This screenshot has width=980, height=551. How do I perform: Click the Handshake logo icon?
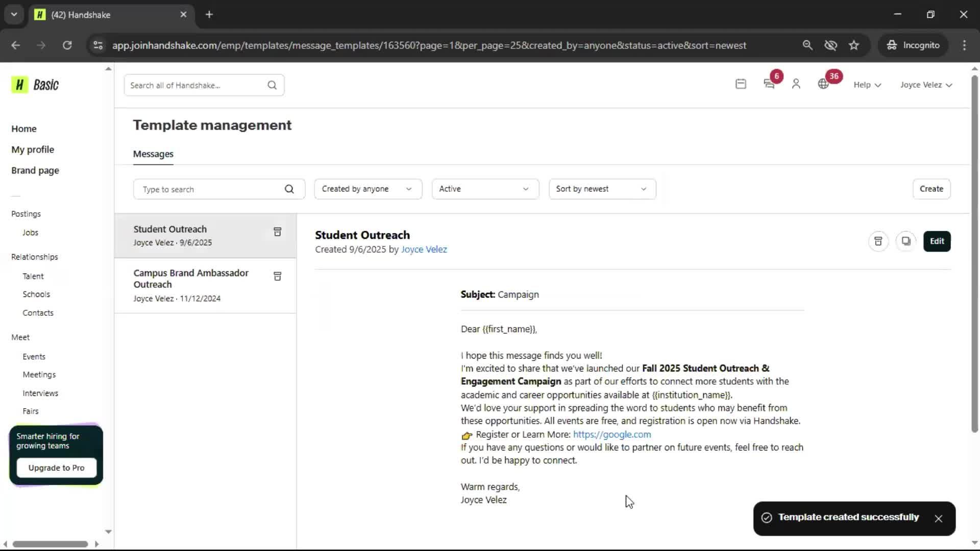pyautogui.click(x=19, y=85)
